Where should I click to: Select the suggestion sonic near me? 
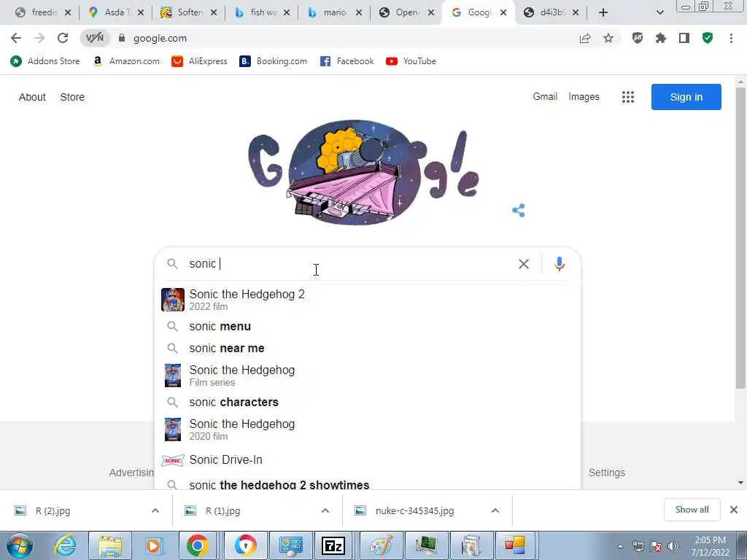click(x=367, y=348)
